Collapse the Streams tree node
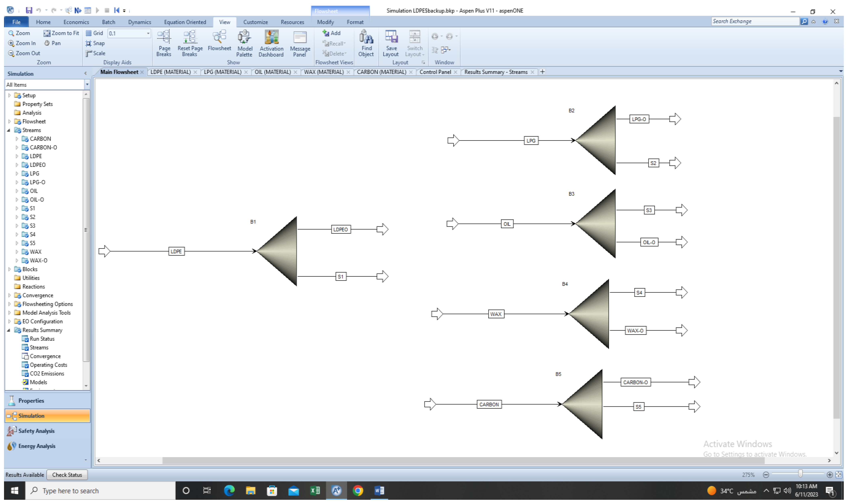This screenshot has width=848, height=504. pyautogui.click(x=9, y=130)
